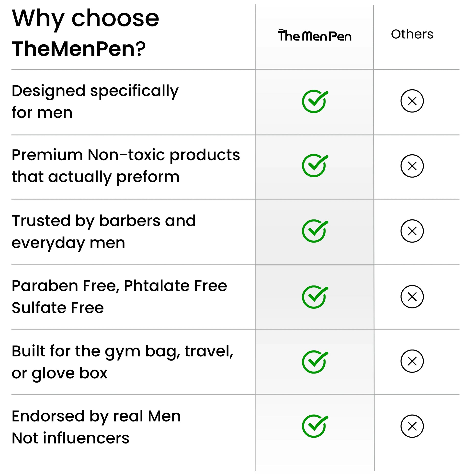Click the Trusted by barbers and everyday men text
476x476 pixels.
click(103, 232)
